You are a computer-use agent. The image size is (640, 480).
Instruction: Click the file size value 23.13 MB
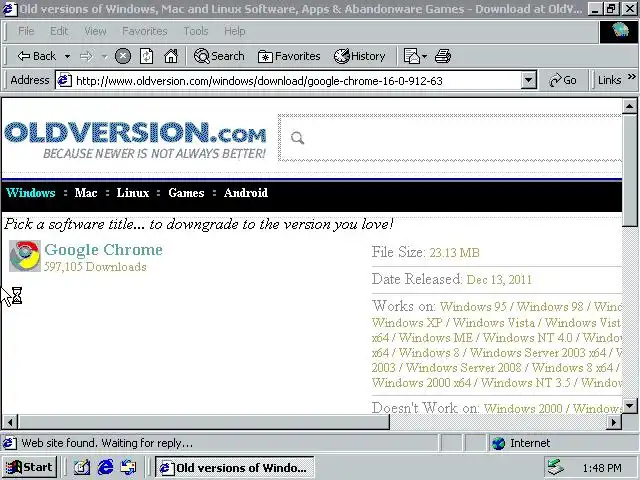(x=454, y=253)
